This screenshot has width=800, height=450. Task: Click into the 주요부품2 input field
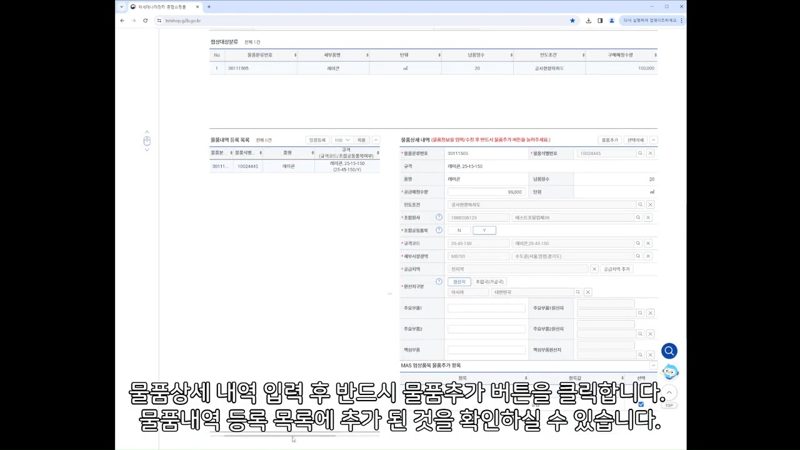(x=486, y=329)
